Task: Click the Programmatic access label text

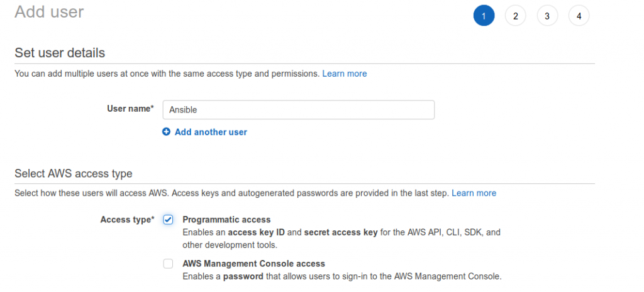Action: [x=226, y=220]
